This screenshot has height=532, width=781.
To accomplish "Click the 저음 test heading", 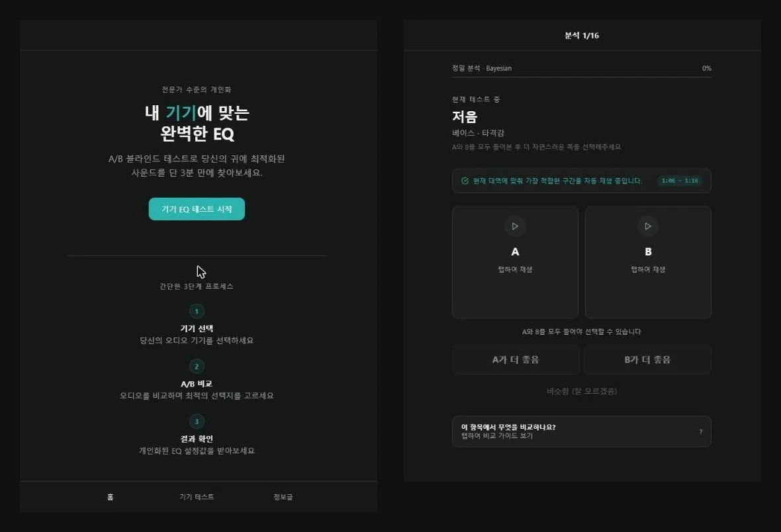I will (x=465, y=116).
